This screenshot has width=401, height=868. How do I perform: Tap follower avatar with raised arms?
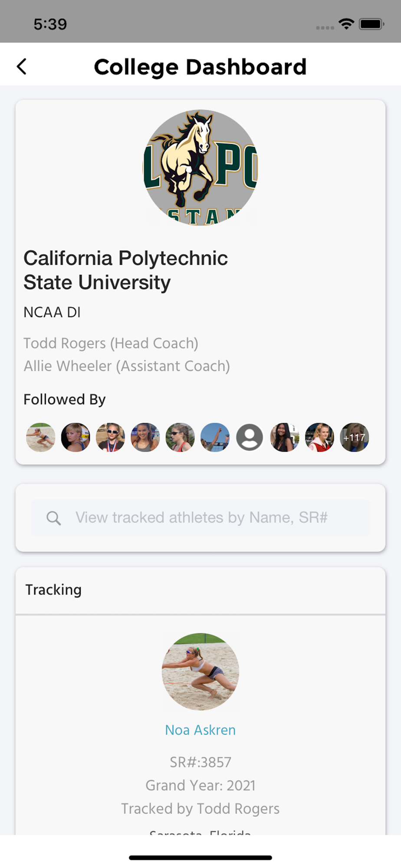click(215, 437)
